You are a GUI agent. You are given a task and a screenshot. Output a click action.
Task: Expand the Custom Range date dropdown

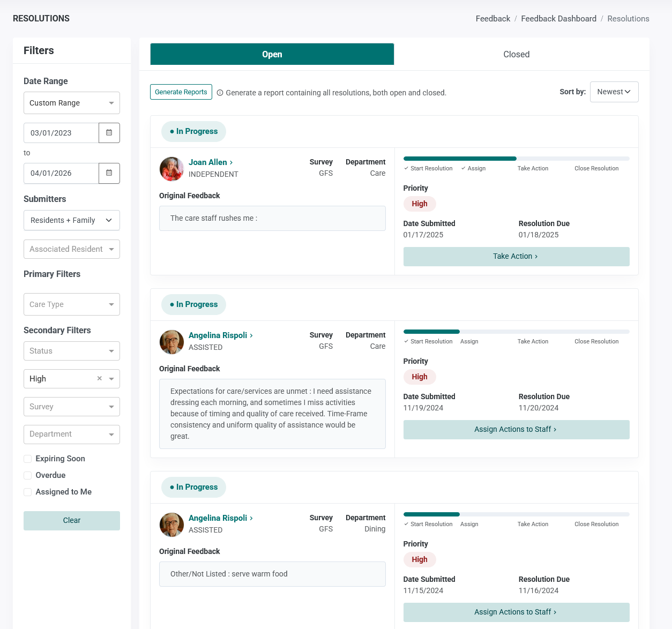pyautogui.click(x=72, y=103)
